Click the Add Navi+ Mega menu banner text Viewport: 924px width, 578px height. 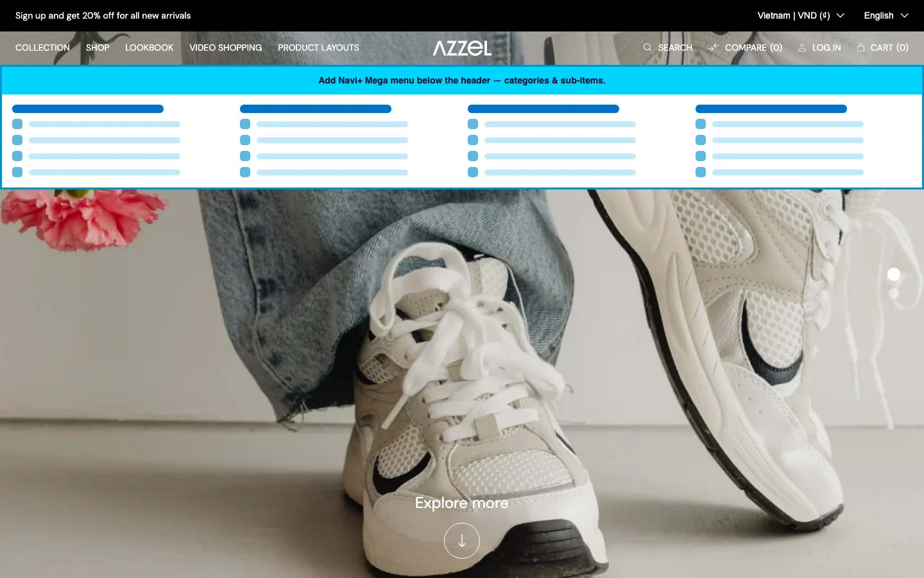462,80
